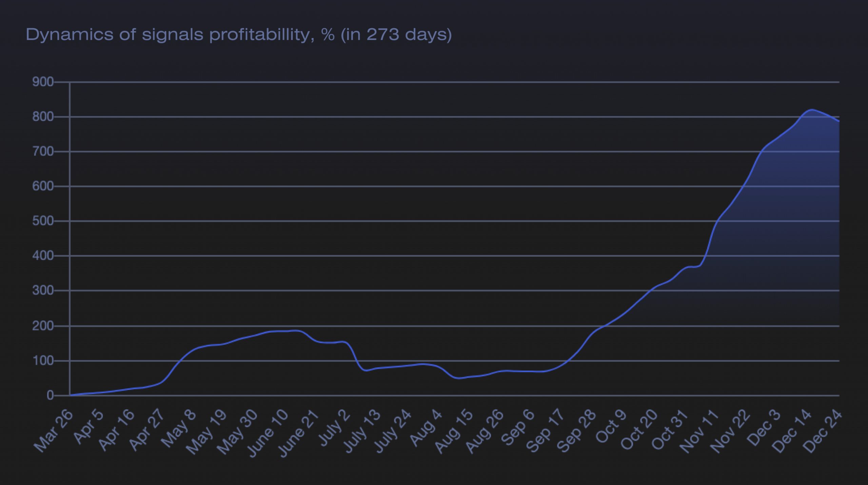The height and width of the screenshot is (485, 868).
Task: Click the 'Apr 27' date label
Action: (x=146, y=430)
